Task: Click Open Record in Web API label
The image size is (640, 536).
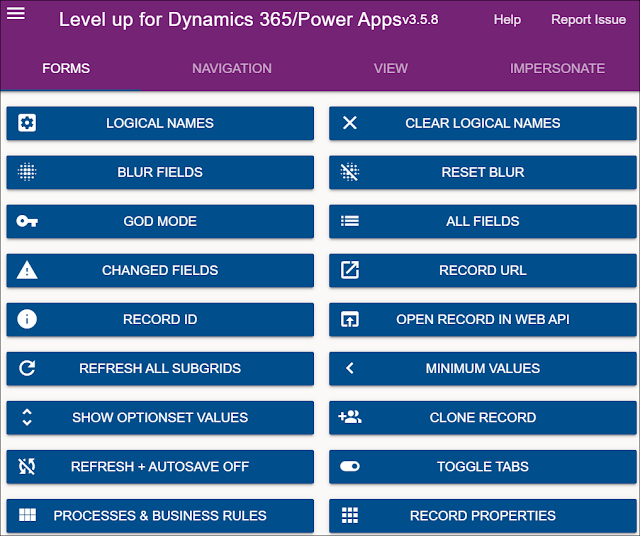Action: click(x=482, y=319)
